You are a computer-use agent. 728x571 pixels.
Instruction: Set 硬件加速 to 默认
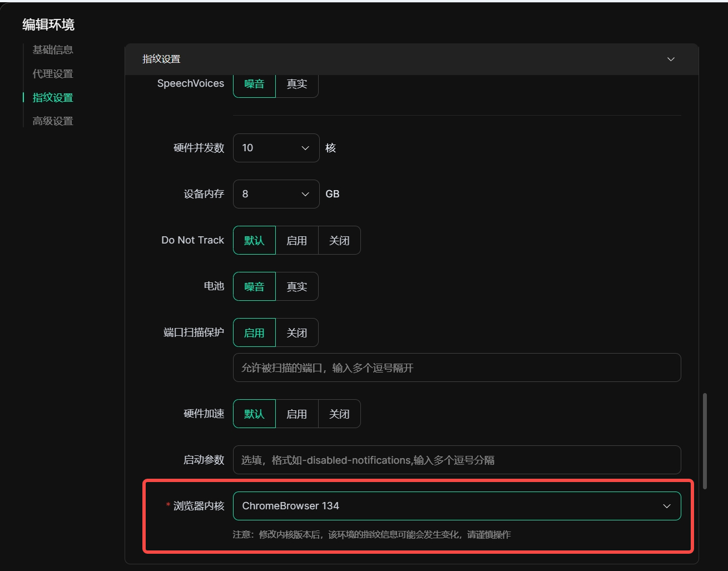pos(254,414)
